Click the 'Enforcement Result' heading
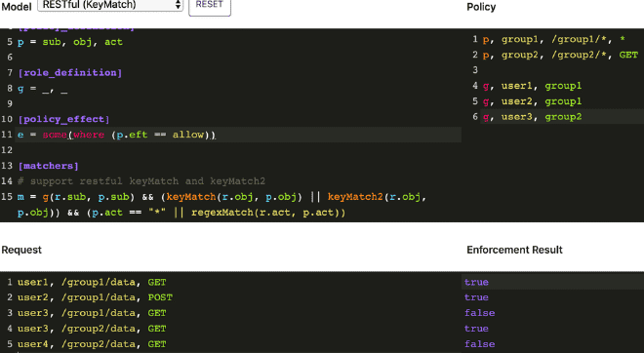644x353 pixels. tap(514, 250)
